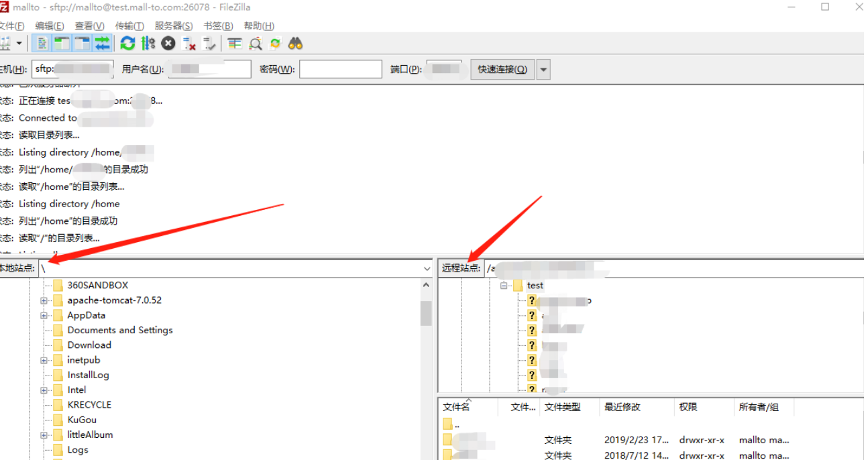The image size is (868, 460).
Task: Expand the Intel folder node
Action: pyautogui.click(x=44, y=390)
